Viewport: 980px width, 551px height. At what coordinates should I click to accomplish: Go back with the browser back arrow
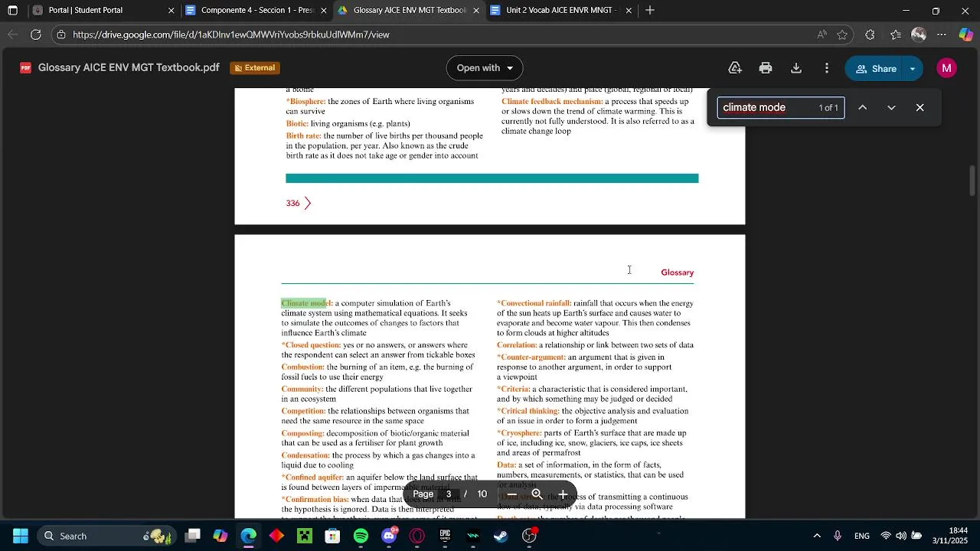coord(12,34)
